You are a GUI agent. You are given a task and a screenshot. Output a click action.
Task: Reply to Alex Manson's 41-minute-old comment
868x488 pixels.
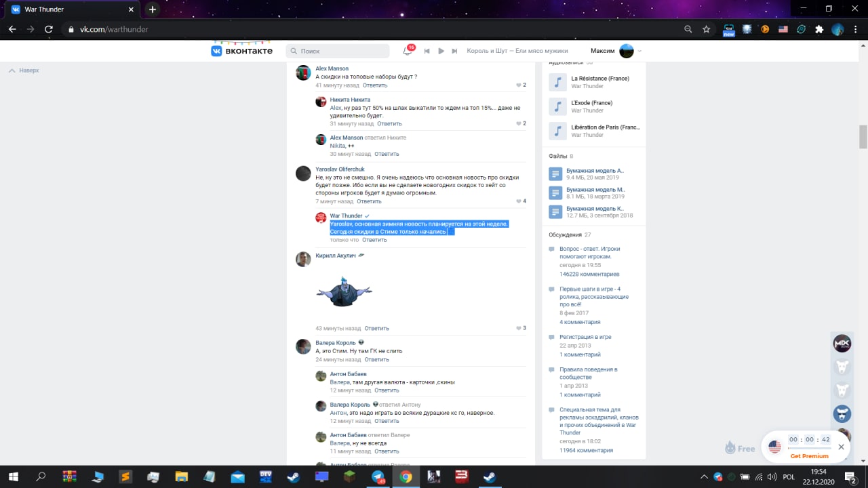click(375, 85)
